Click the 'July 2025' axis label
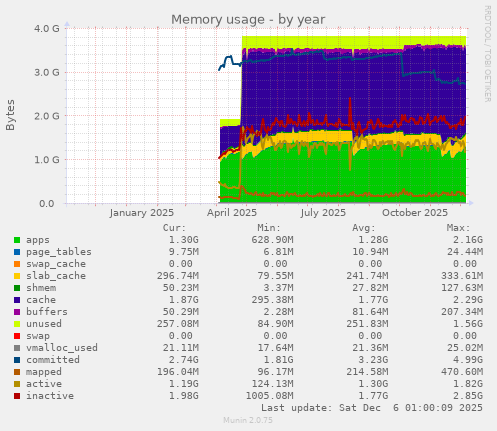The height and width of the screenshot is (431, 497). pyautogui.click(x=323, y=213)
